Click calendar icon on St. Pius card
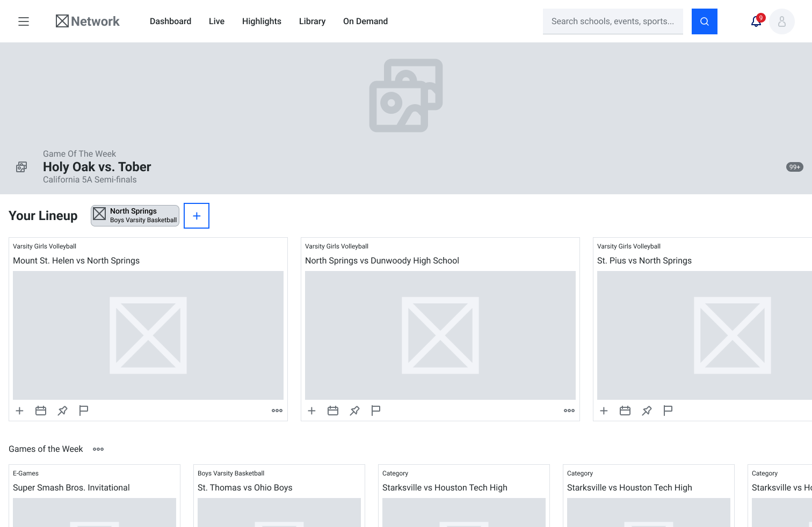Image resolution: width=812 pixels, height=527 pixels. coord(625,411)
